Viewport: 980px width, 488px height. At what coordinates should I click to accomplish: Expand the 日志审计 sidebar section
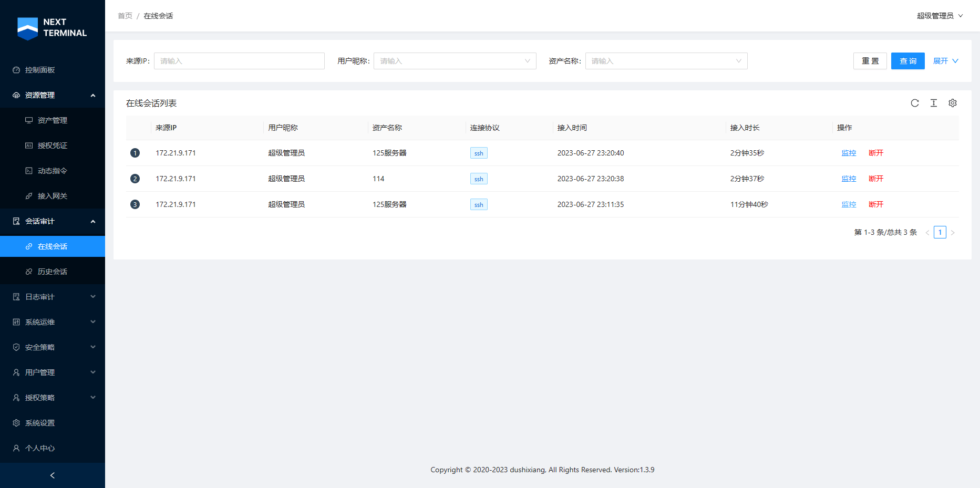53,297
